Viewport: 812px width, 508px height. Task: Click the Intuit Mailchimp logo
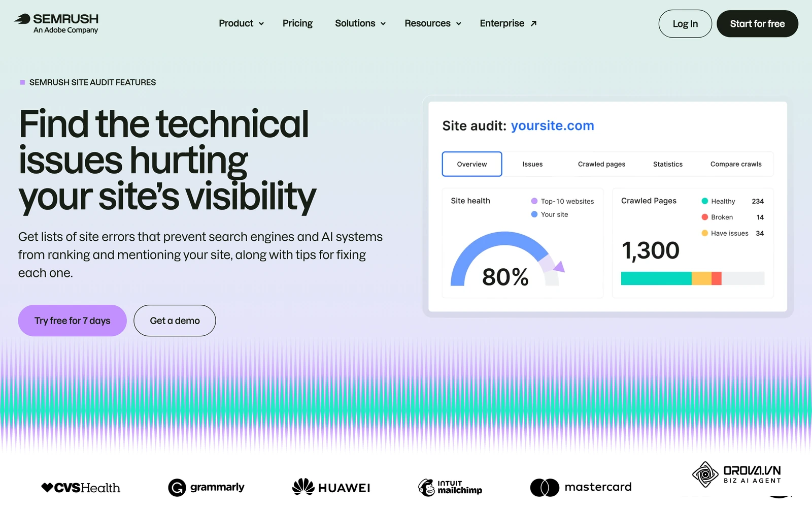click(450, 487)
